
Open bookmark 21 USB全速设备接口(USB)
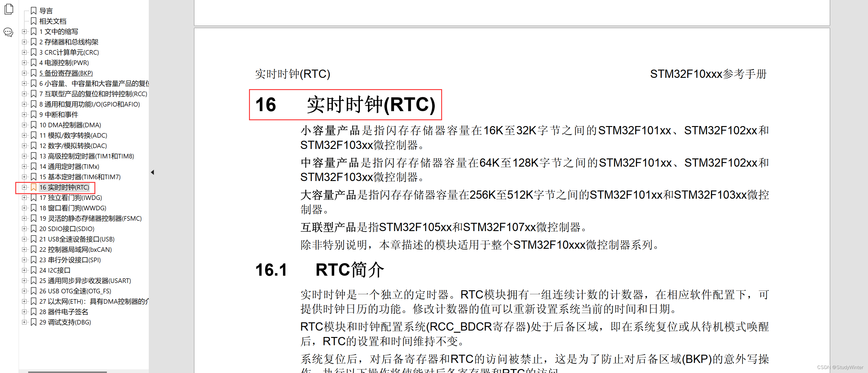(x=76, y=239)
